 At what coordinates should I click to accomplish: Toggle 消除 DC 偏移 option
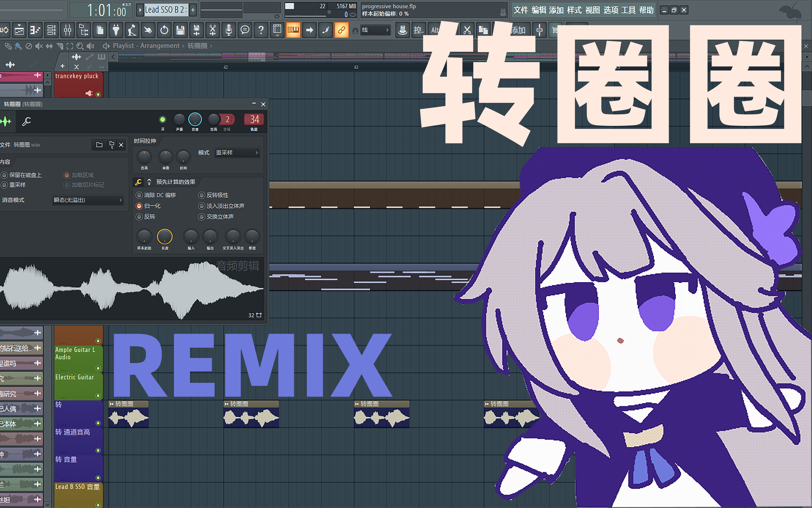pos(139,195)
